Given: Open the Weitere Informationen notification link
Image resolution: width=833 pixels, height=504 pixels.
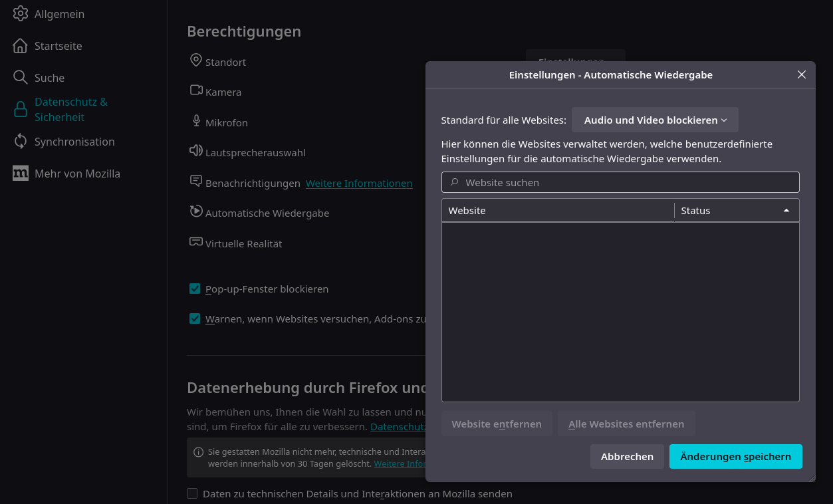Looking at the screenshot, I should (x=359, y=184).
